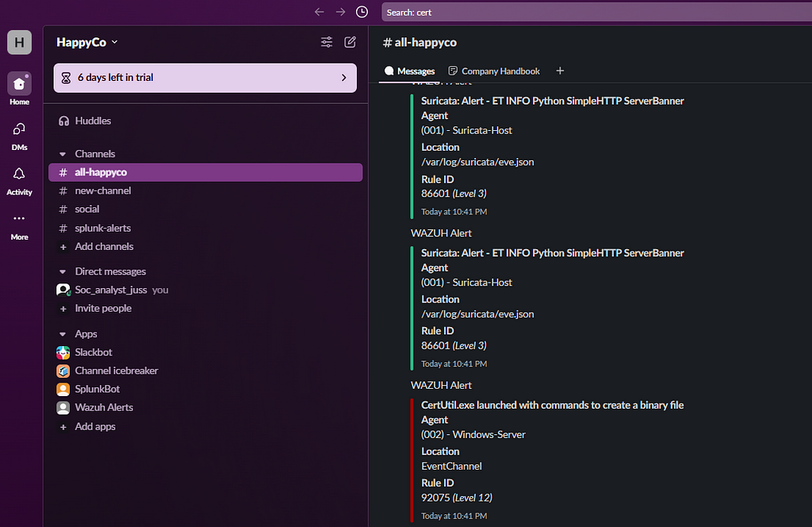The height and width of the screenshot is (527, 812).
Task: Open the DMs view
Action: point(19,137)
